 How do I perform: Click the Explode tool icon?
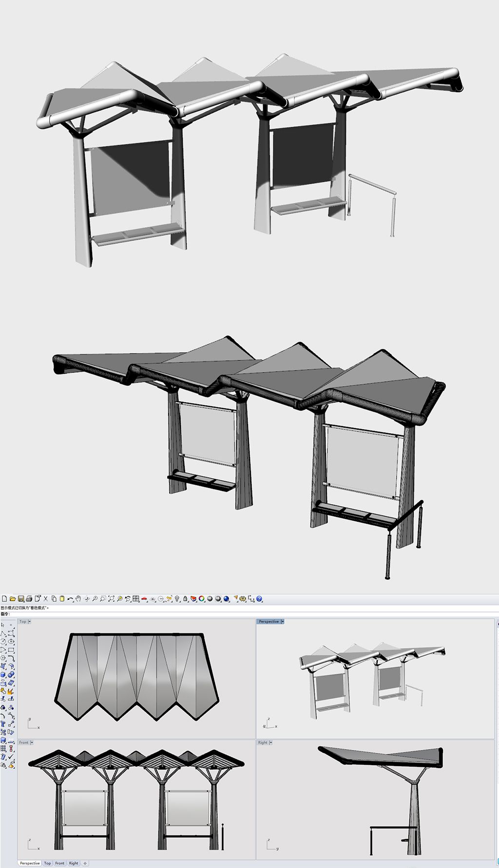pos(11,691)
